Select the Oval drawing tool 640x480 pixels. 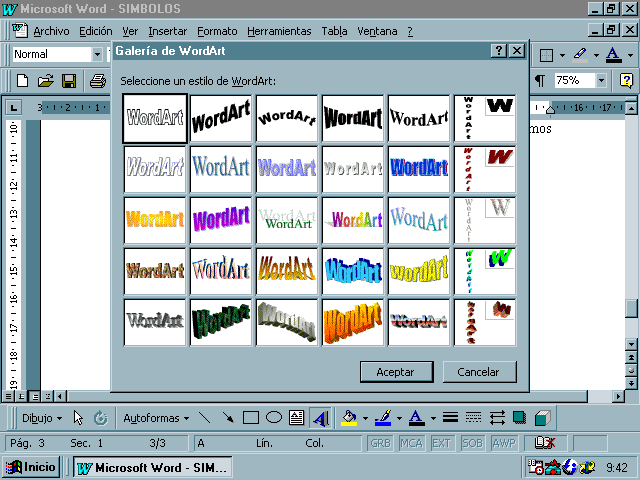point(274,418)
